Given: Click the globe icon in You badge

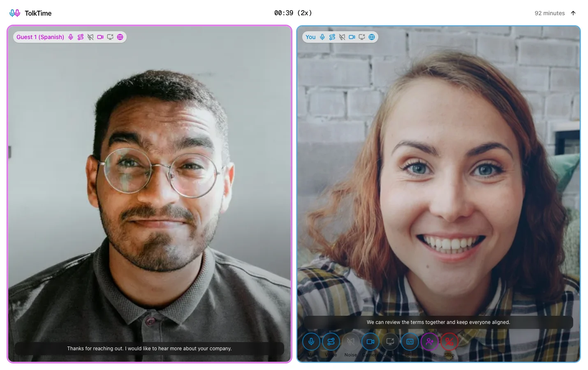Looking at the screenshot, I should (372, 37).
